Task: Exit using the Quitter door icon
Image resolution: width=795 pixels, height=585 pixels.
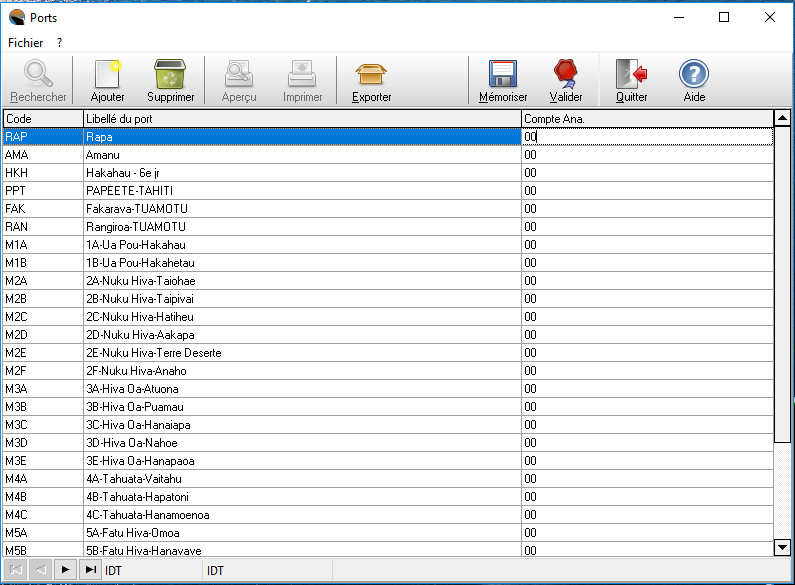Action: tap(631, 75)
